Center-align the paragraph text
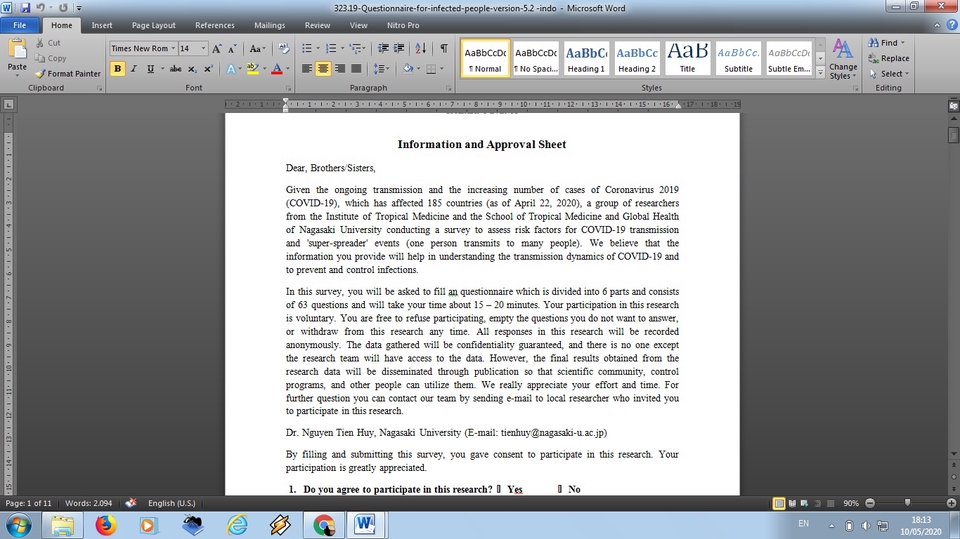The width and height of the screenshot is (960, 539). point(323,69)
